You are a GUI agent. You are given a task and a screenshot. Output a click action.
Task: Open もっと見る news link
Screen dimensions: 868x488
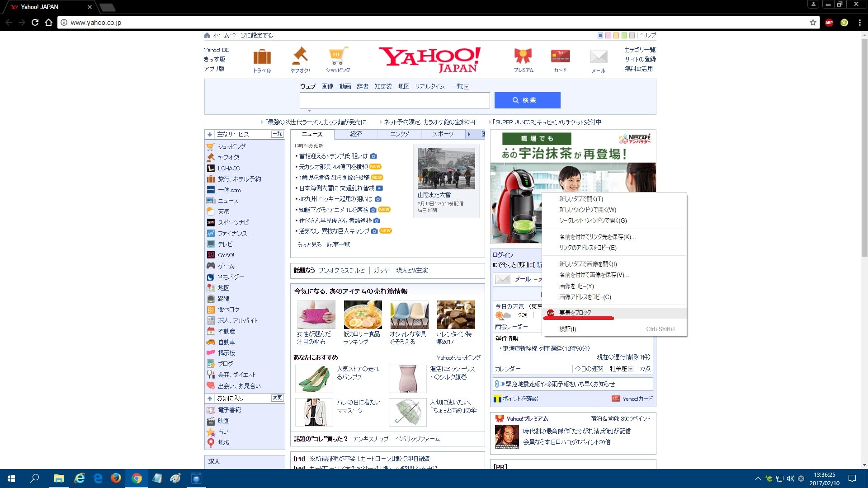tap(309, 244)
